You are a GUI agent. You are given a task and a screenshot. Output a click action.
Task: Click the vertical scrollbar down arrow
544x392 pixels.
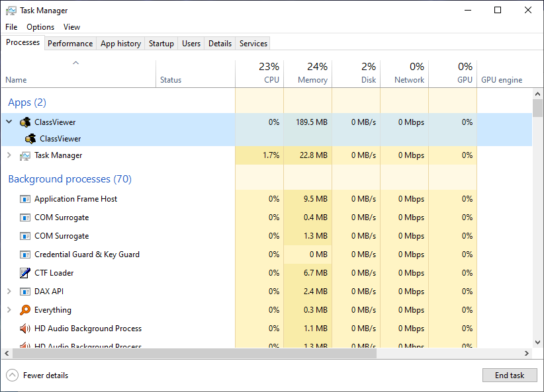click(x=538, y=342)
